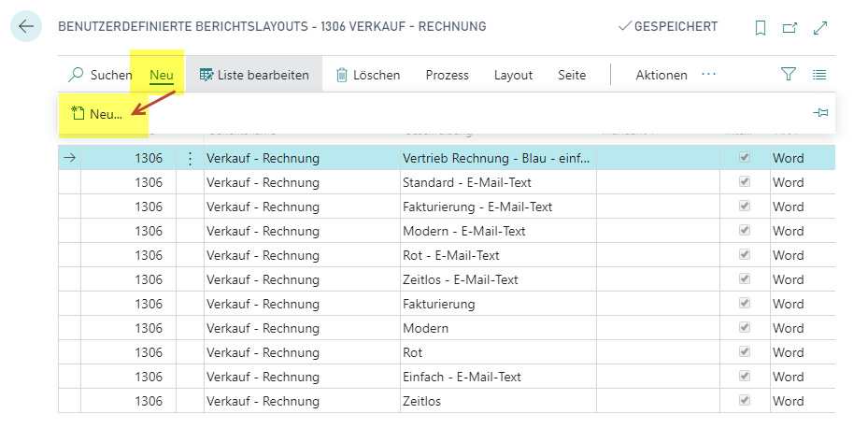Screen dimensions: 868x428
Task: Click the GESPEICHERT saved status
Action: pos(668,26)
